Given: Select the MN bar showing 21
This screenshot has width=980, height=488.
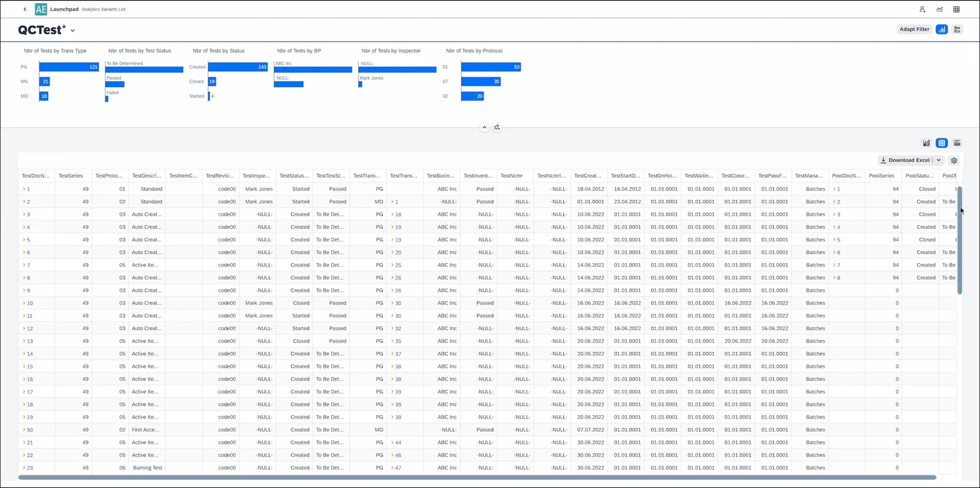Looking at the screenshot, I should [45, 82].
